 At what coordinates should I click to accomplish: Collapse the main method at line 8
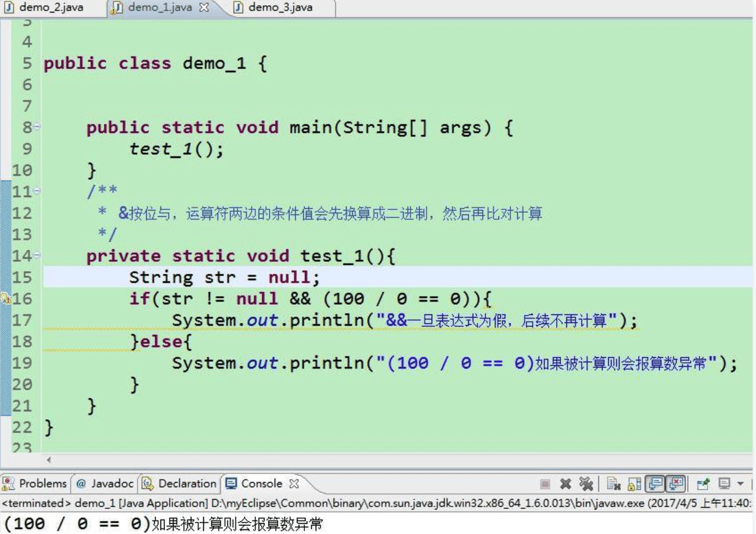coord(37,127)
